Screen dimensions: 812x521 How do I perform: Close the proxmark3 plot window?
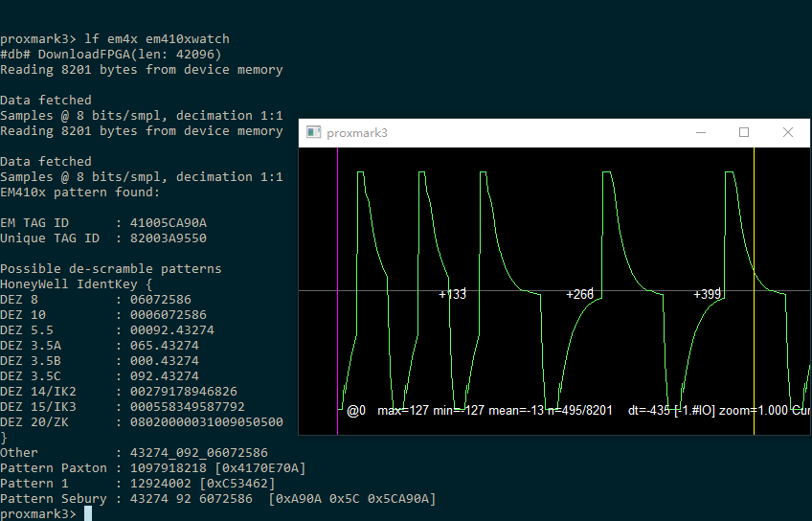787,133
